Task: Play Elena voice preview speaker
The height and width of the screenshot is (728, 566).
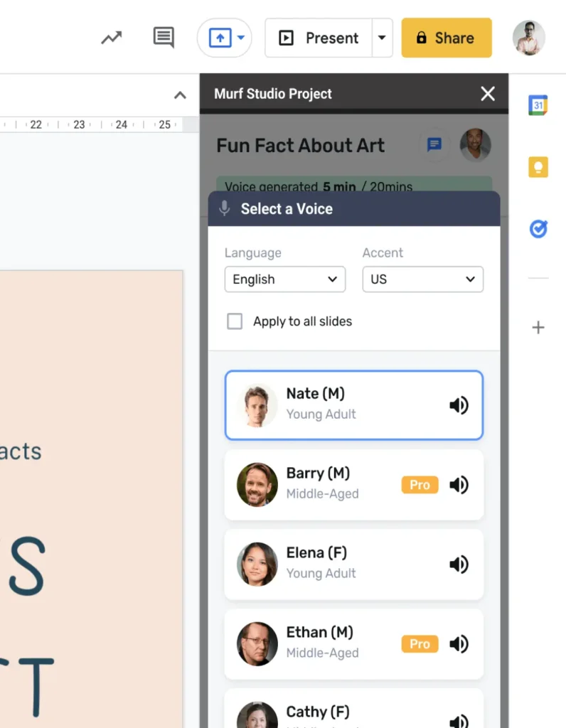Action: click(x=459, y=564)
